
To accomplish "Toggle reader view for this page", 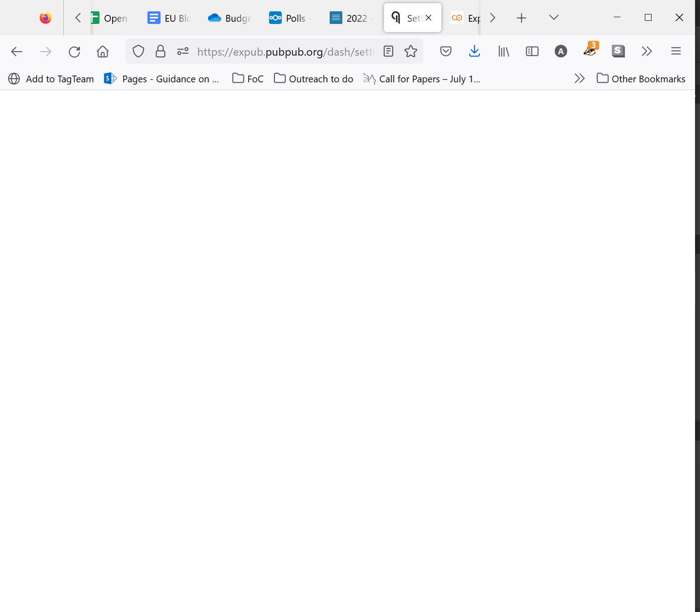I will point(388,51).
